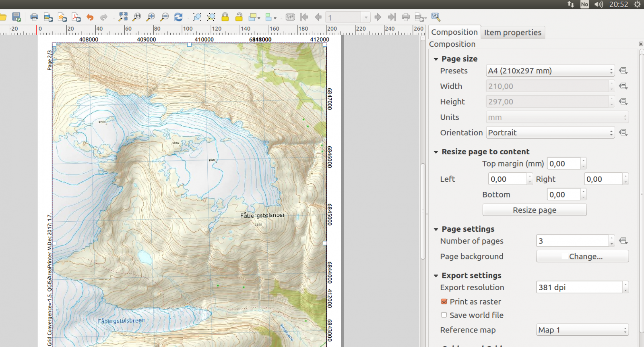
Task: Click Change page background button
Action: pos(582,256)
